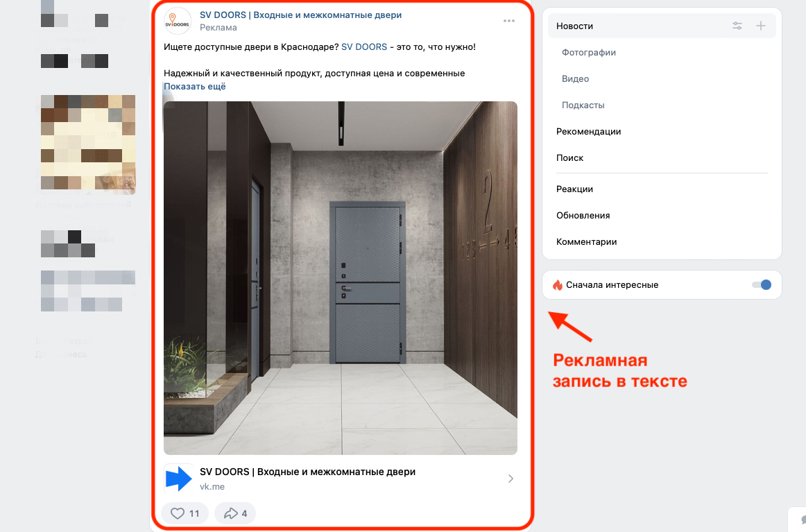The width and height of the screenshot is (806, 532).
Task: Open news filter settings sliders icon
Action: 737,26
